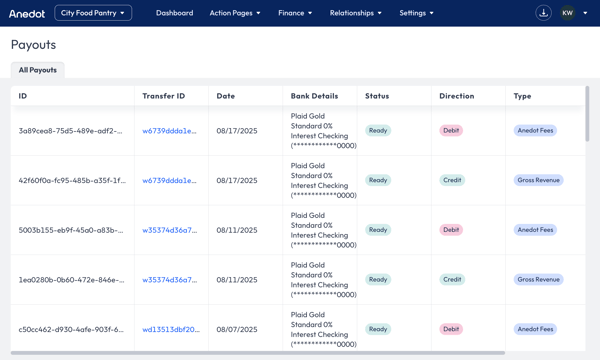Open the KW user avatar
Viewport: 600px width, 360px height.
pos(567,13)
